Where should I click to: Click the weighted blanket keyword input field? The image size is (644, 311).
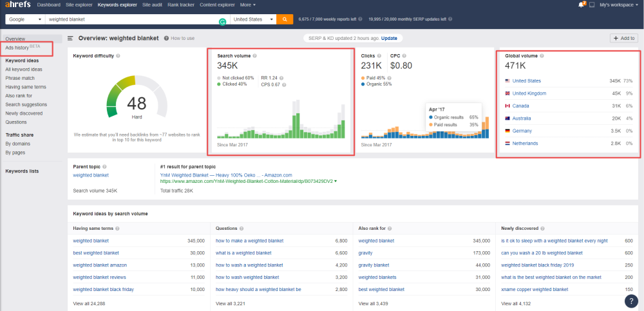129,19
